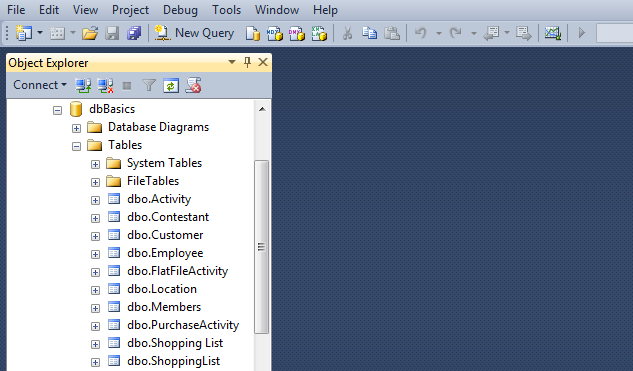633x371 pixels.
Task: Refresh the Object Explorer tree
Action: pos(171,86)
